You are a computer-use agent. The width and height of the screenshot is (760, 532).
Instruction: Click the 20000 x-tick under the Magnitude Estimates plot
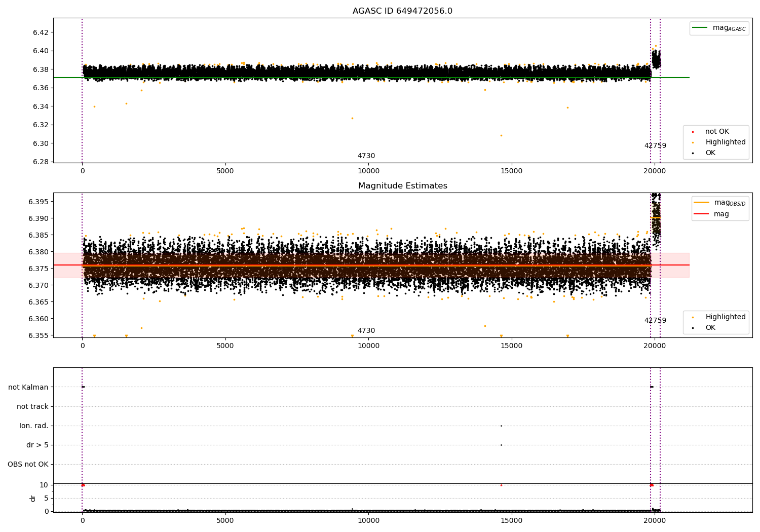coord(655,346)
